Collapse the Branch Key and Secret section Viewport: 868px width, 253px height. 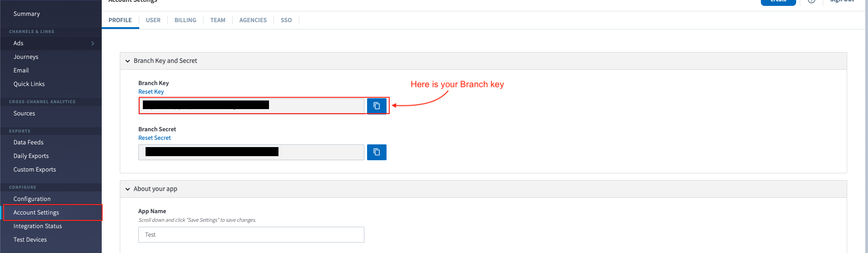128,61
